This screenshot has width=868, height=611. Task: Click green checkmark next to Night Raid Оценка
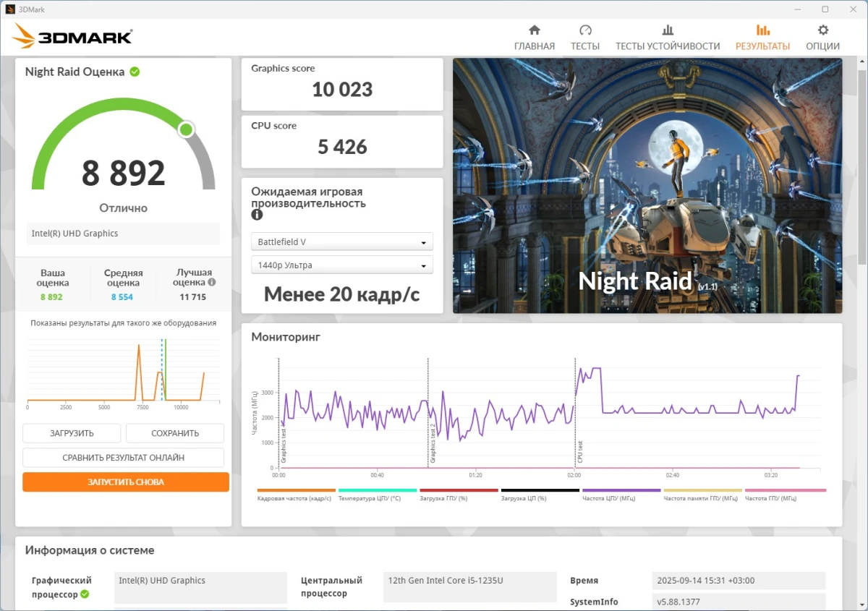click(135, 72)
